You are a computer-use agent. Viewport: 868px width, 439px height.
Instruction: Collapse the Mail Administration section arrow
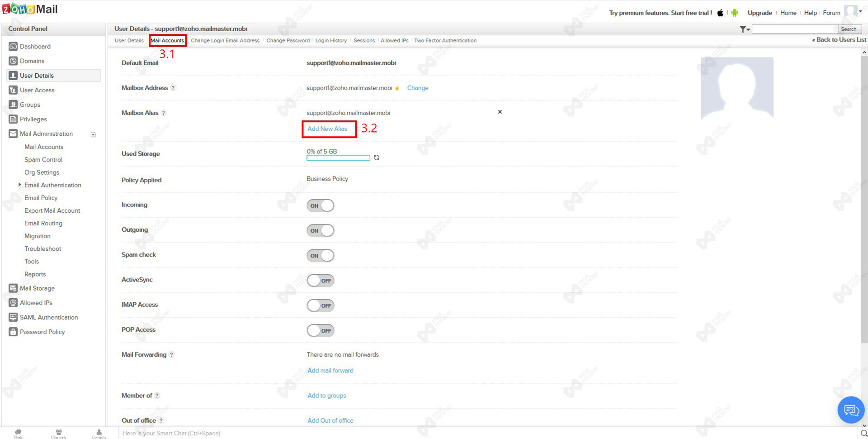(93, 134)
